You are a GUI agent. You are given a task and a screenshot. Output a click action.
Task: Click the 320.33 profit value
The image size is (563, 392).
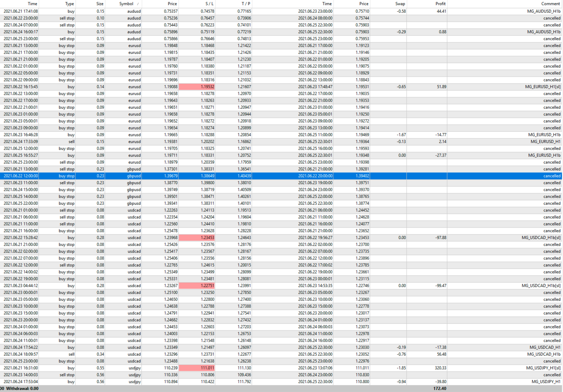(x=440, y=368)
